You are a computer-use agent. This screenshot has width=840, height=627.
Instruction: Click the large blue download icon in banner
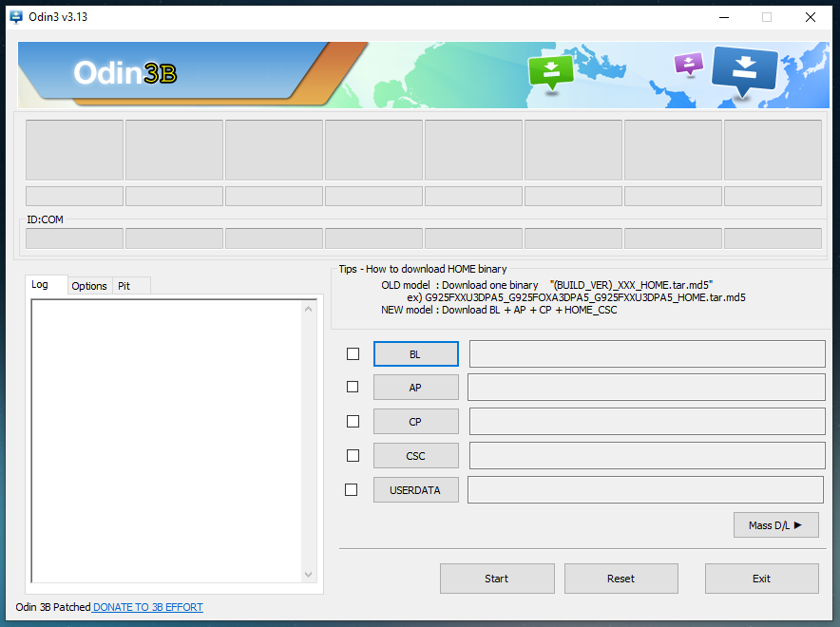(x=745, y=71)
